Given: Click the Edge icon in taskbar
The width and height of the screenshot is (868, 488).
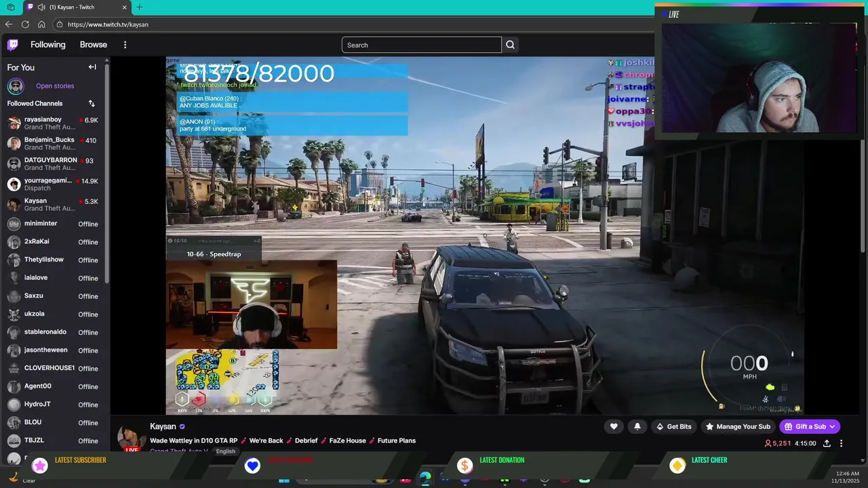Looking at the screenshot, I should pos(425,479).
